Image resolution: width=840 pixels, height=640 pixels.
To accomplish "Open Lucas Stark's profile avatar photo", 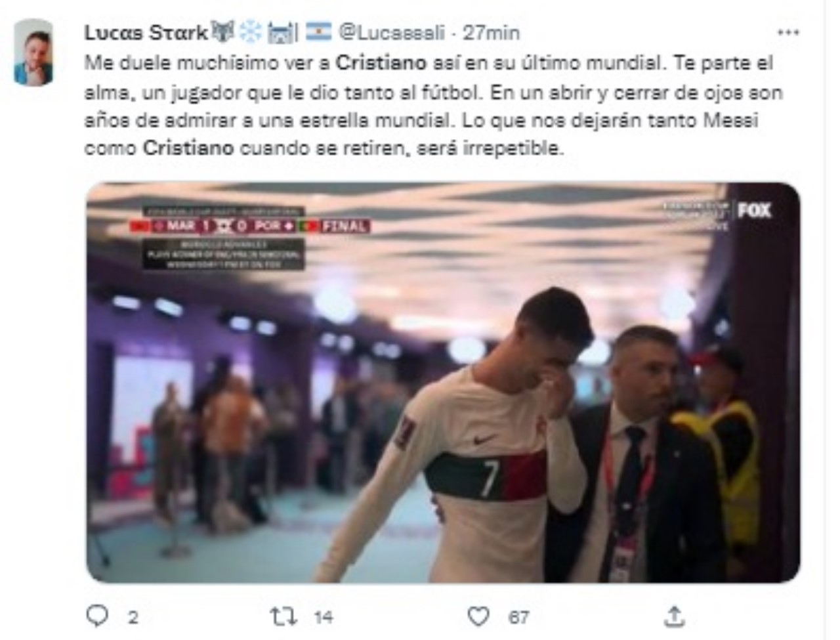I will point(33,53).
